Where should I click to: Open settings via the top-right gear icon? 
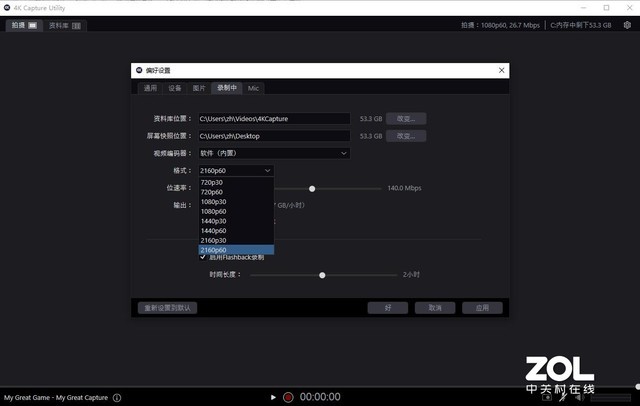coord(627,25)
